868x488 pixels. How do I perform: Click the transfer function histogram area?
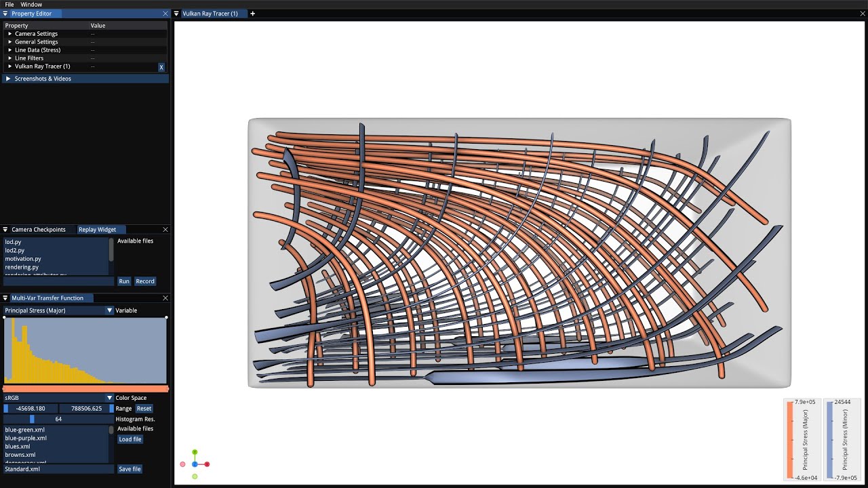tap(85, 350)
